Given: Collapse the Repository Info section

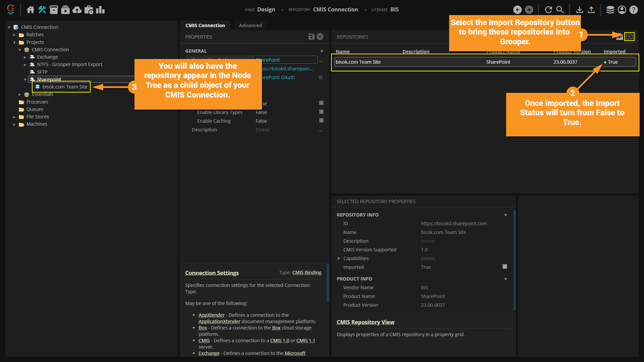Looking at the screenshot, I should (x=505, y=215).
